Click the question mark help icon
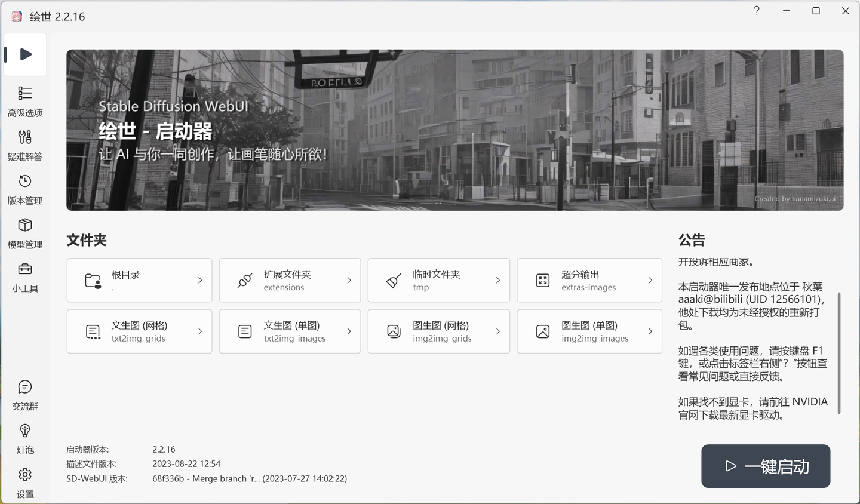 point(757,11)
